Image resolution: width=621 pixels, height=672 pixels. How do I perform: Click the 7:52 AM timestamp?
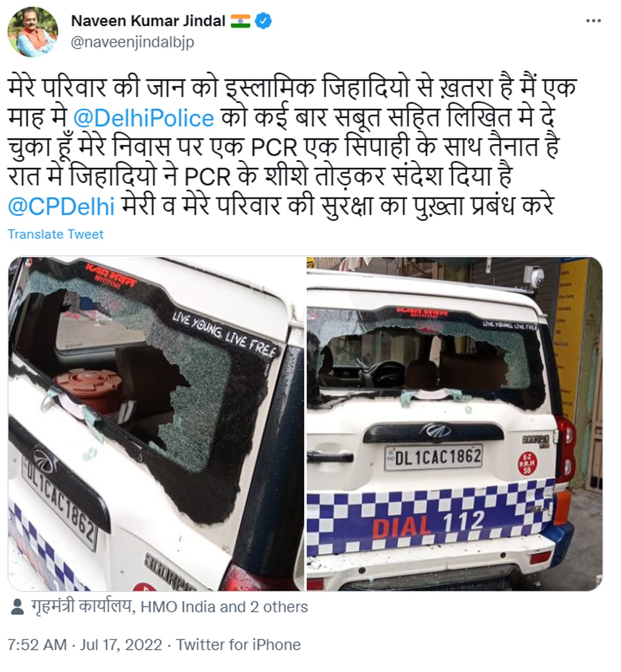coord(37,645)
